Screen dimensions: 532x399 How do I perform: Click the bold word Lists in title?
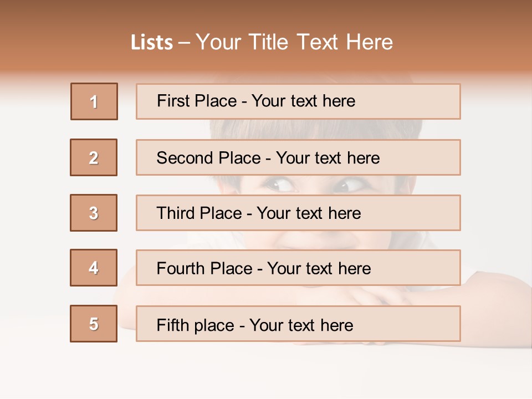point(152,43)
